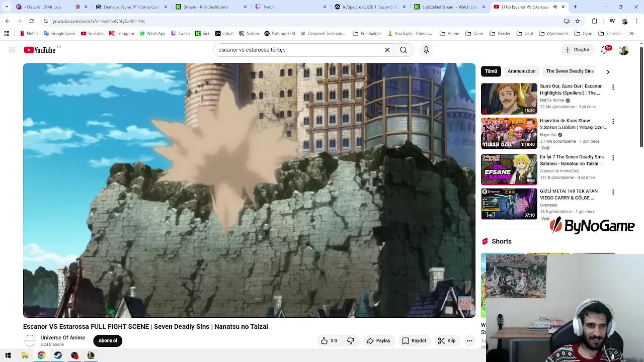Open League of Legends taskbar icon

91,355
